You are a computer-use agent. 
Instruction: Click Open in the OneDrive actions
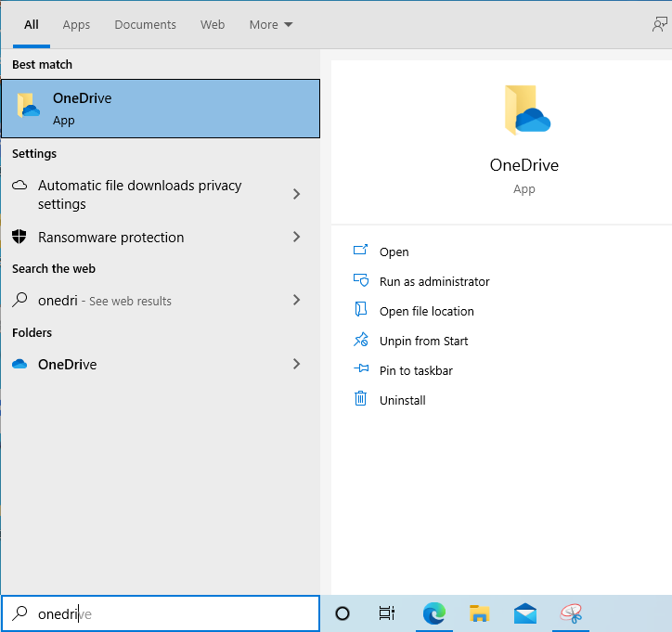[x=394, y=252]
